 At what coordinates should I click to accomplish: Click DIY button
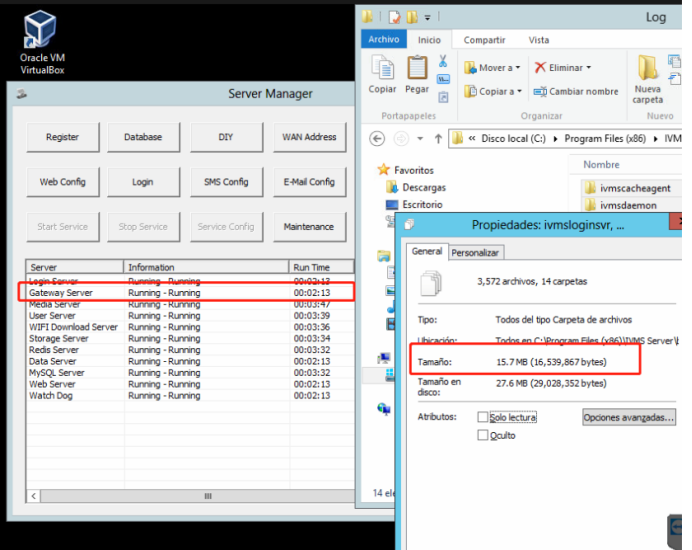click(x=226, y=137)
